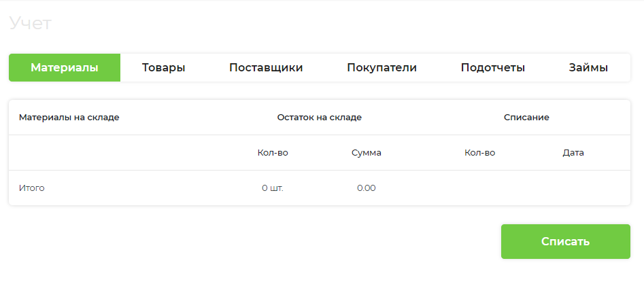Image resolution: width=644 pixels, height=282 pixels.
Task: Click the 0.00 total sum cell
Action: 367,188
